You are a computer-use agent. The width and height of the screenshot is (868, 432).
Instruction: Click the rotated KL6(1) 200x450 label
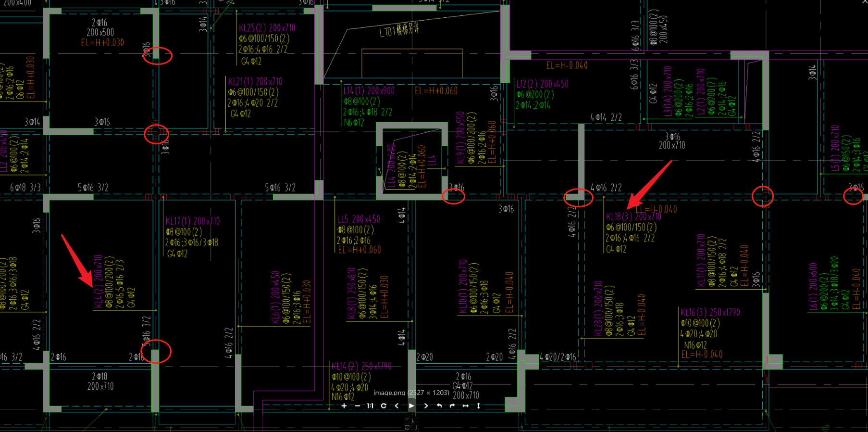(276, 297)
